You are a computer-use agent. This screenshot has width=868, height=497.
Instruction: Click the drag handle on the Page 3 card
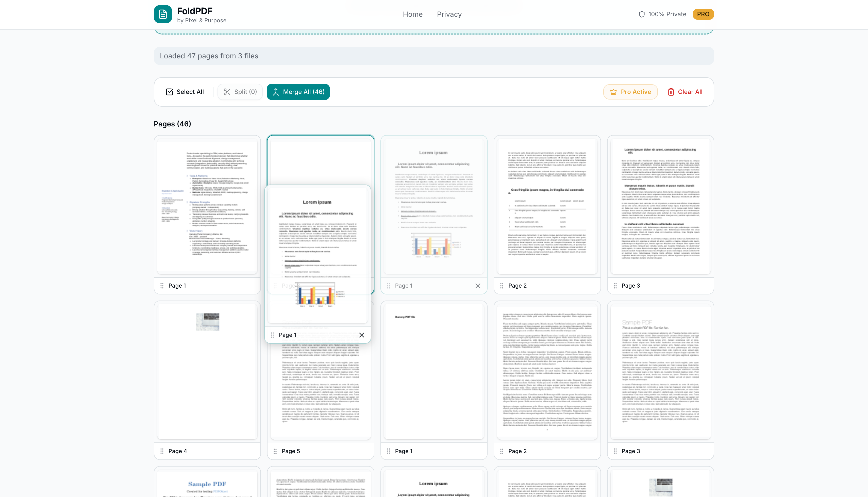[615, 286]
